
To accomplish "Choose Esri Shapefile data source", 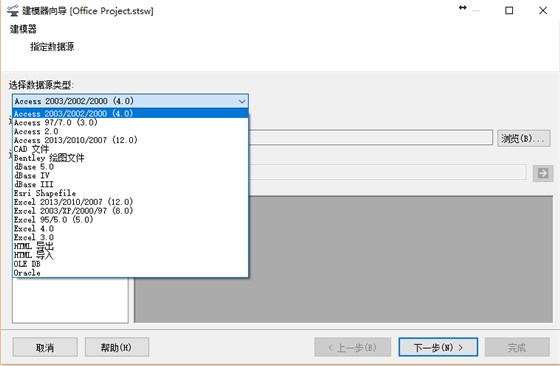I will click(x=130, y=193).
